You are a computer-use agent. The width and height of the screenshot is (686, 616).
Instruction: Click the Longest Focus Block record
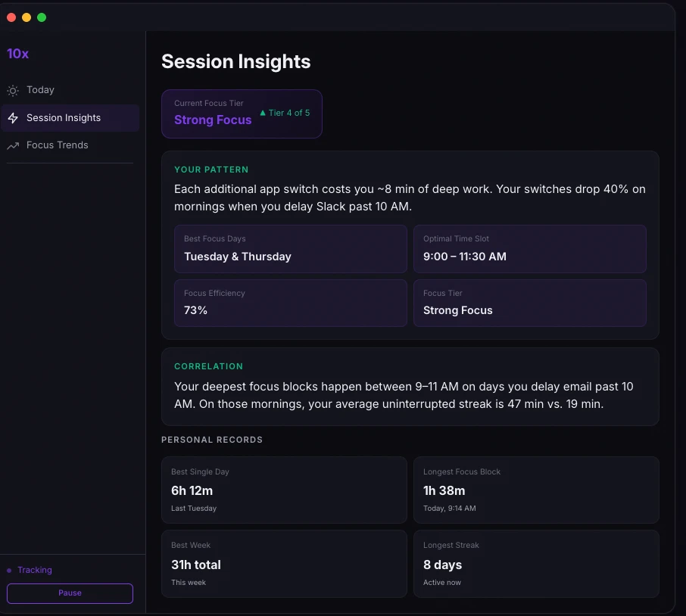coord(536,490)
